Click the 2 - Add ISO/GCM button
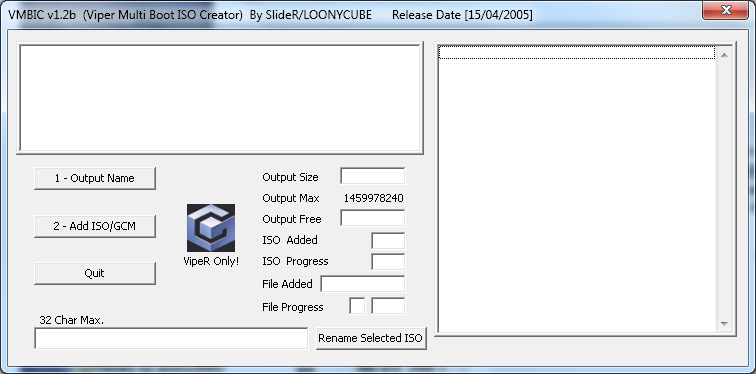756x374 pixels. click(x=94, y=226)
